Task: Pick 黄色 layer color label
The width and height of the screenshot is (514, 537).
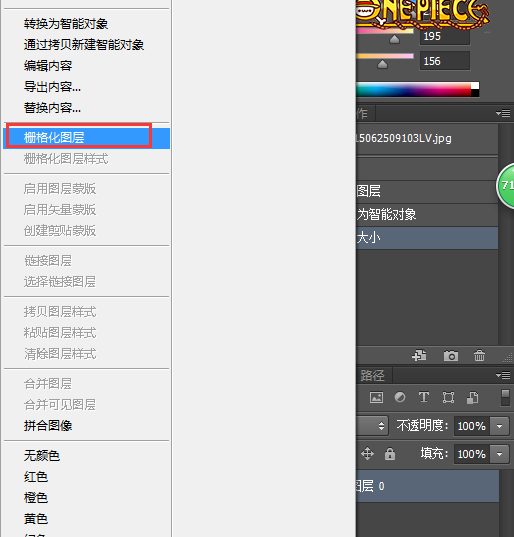Action: pos(36,519)
